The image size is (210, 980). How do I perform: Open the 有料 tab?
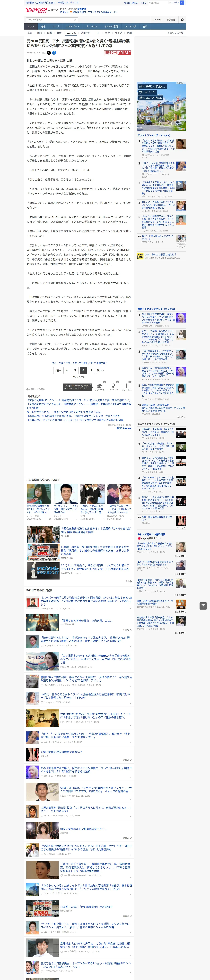click(x=145, y=27)
